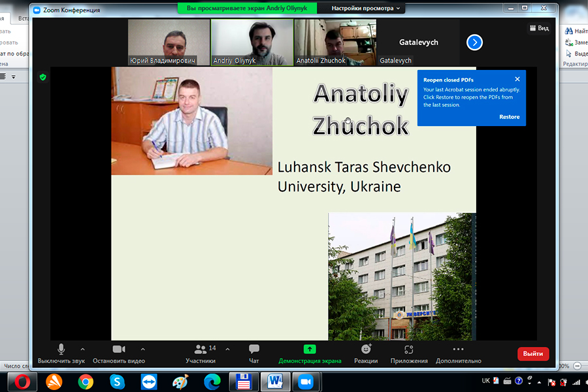Click Заменить (Replace) in Word window

point(576,42)
